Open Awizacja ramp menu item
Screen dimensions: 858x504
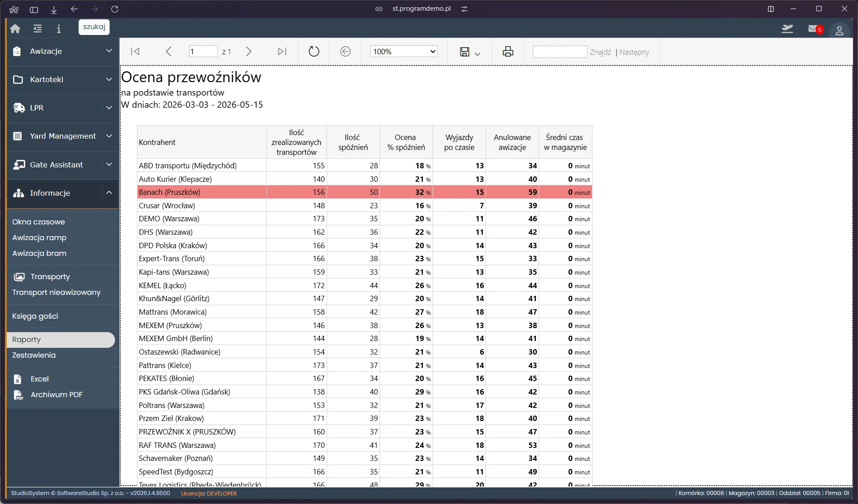(x=40, y=237)
